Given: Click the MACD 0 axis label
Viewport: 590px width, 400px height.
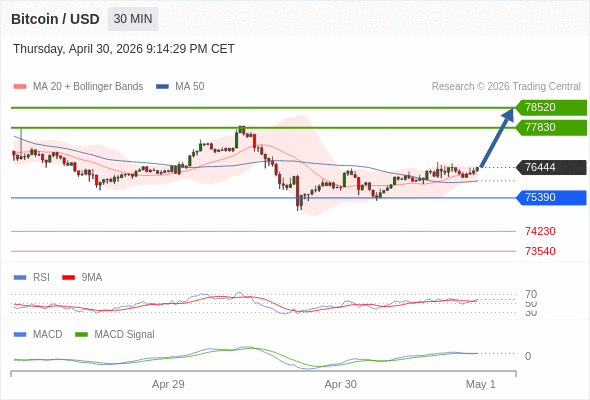Looking at the screenshot, I should tap(528, 356).
